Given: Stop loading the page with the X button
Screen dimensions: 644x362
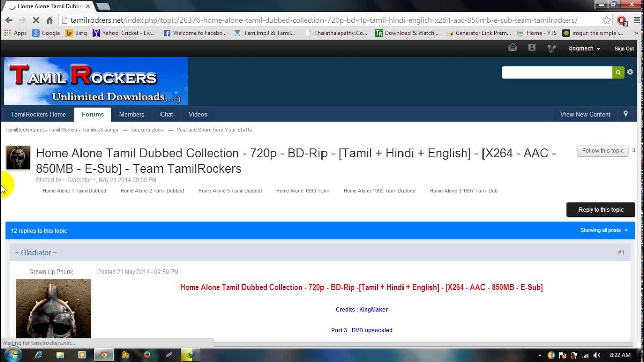Looking at the screenshot, I should pos(36,20).
